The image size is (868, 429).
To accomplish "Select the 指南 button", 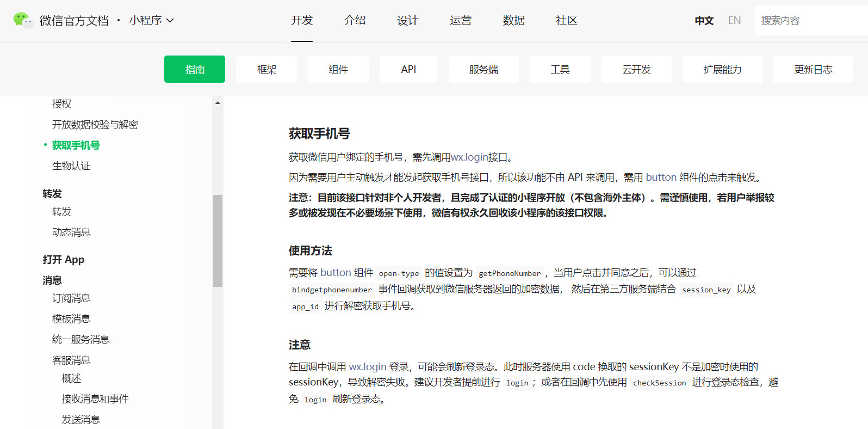I will pos(195,69).
